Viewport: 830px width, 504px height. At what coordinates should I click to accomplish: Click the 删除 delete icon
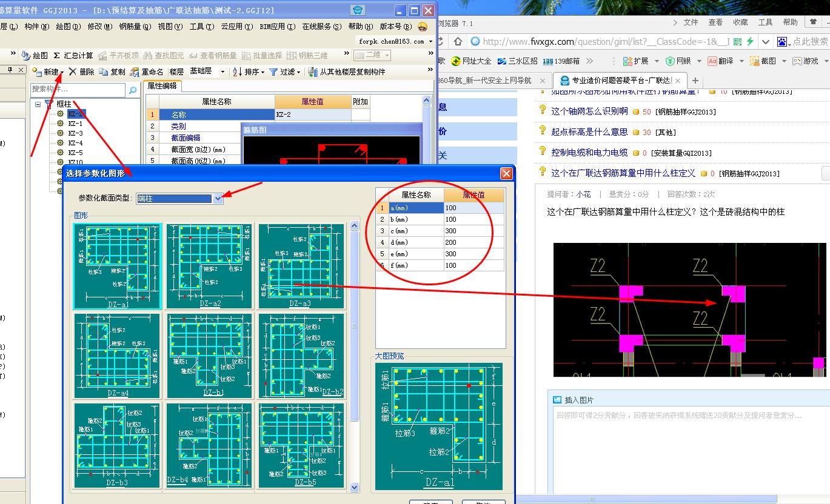click(x=73, y=71)
